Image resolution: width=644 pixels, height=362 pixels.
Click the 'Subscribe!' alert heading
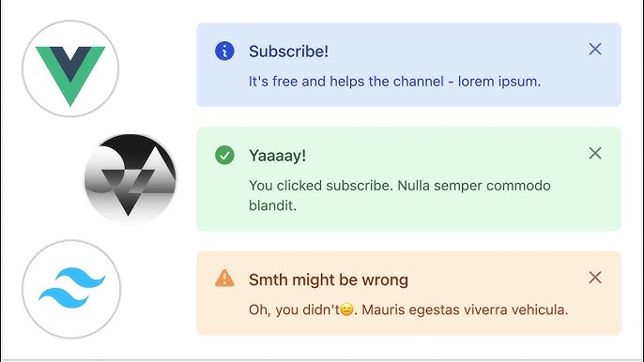288,52
